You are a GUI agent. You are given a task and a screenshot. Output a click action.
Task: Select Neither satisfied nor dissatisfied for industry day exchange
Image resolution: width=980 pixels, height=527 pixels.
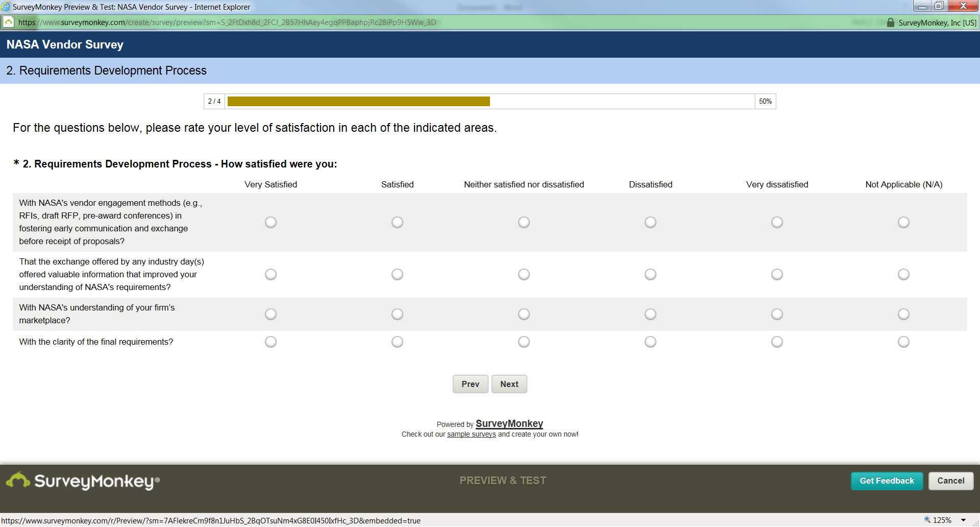click(524, 274)
